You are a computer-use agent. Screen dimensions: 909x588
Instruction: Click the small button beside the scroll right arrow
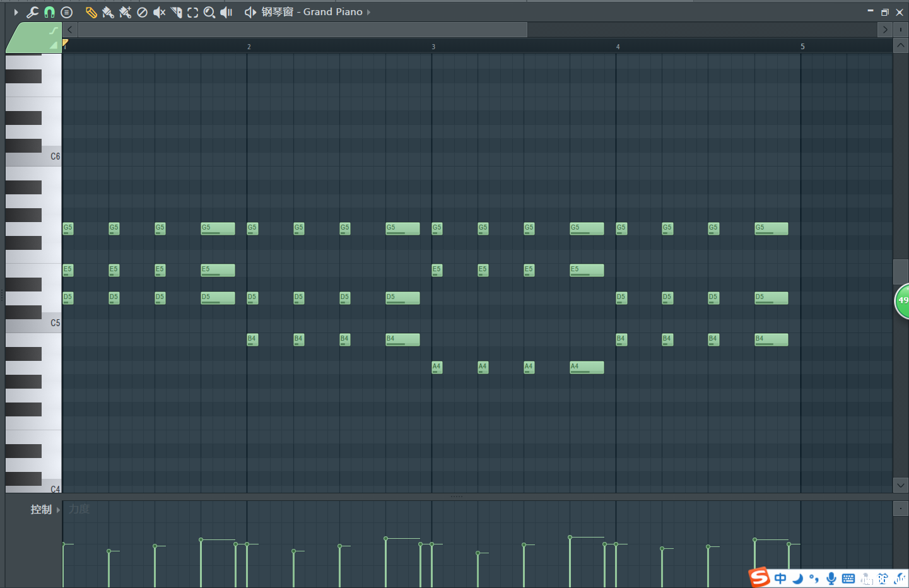[x=900, y=30]
